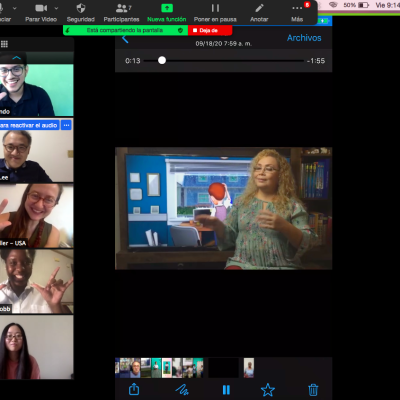
Task: Mark the video as favorite with the star
Action: (268, 390)
